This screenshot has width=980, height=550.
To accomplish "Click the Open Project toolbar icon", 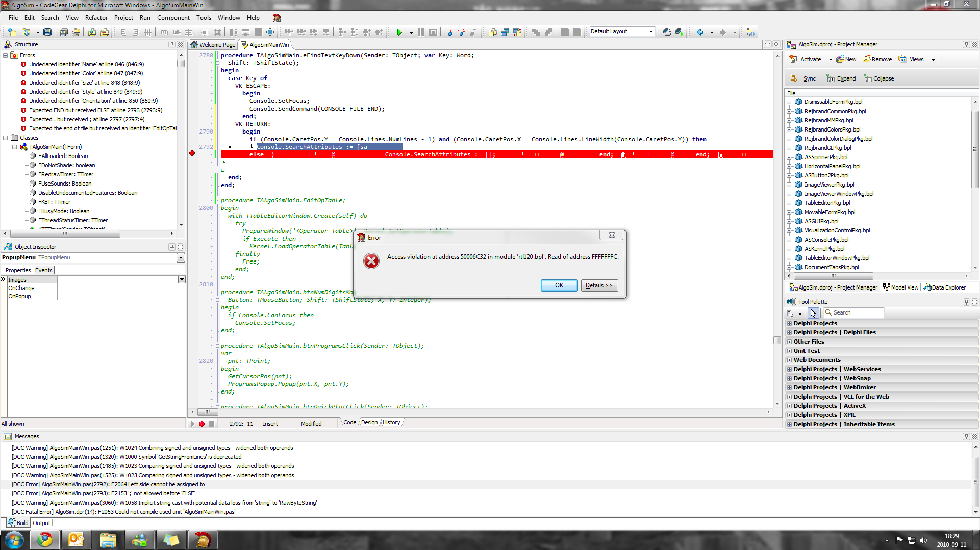I will pos(76,32).
